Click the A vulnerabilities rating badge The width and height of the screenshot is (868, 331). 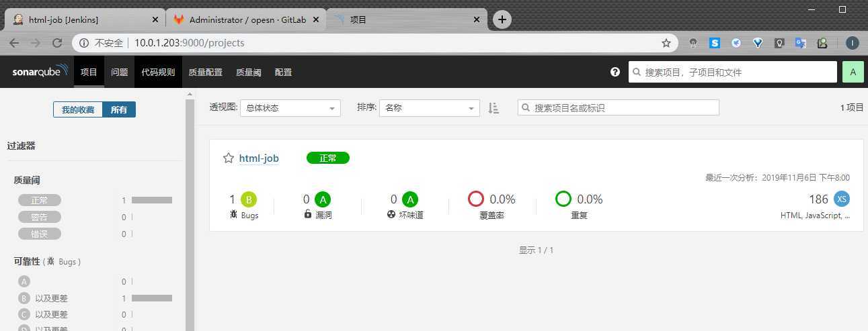(x=323, y=199)
